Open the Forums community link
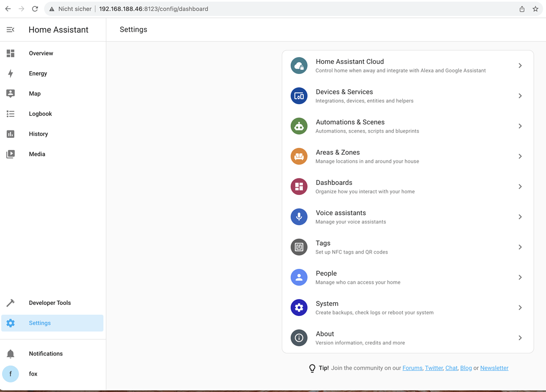The image size is (546, 392). [x=412, y=368]
